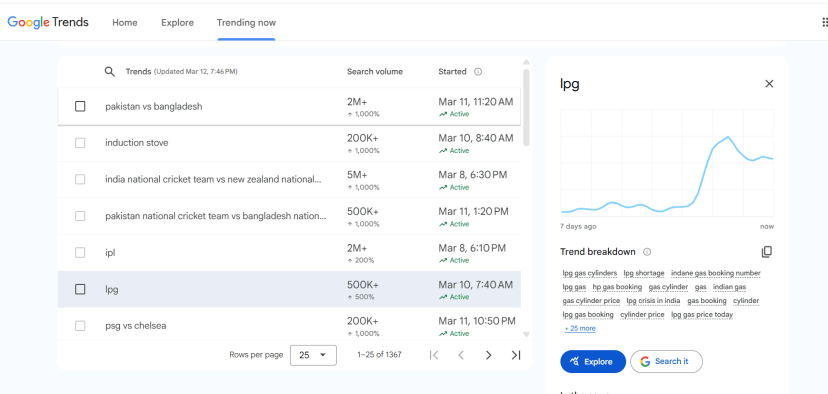Tick the pakistan vs bangladesh checkbox
This screenshot has width=828, height=394.
pos(80,106)
